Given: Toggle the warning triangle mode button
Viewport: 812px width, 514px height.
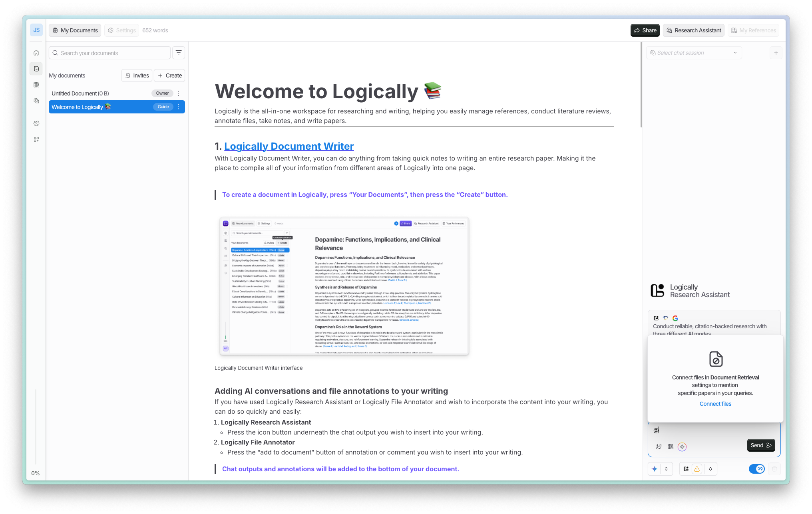Looking at the screenshot, I should pyautogui.click(x=697, y=469).
